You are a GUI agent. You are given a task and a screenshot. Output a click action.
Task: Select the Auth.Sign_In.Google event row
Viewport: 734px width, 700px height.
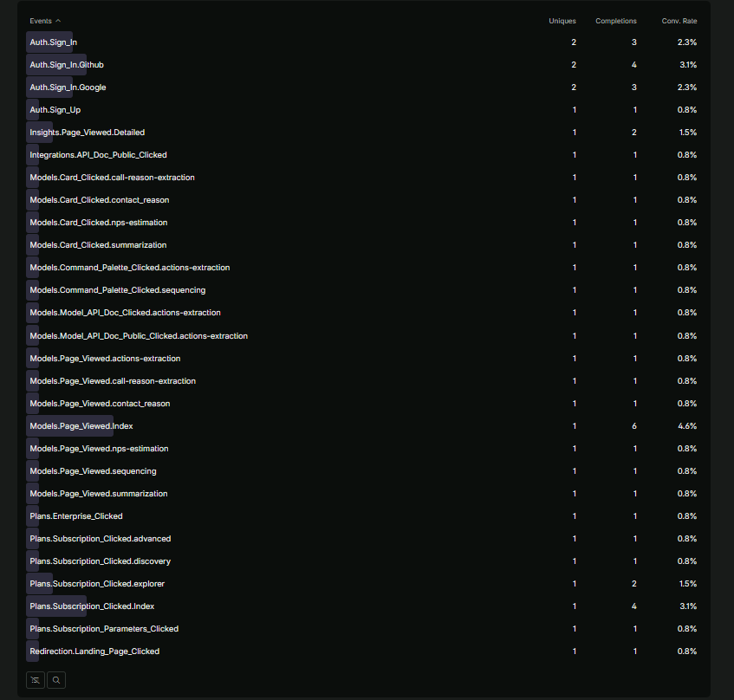[68, 87]
